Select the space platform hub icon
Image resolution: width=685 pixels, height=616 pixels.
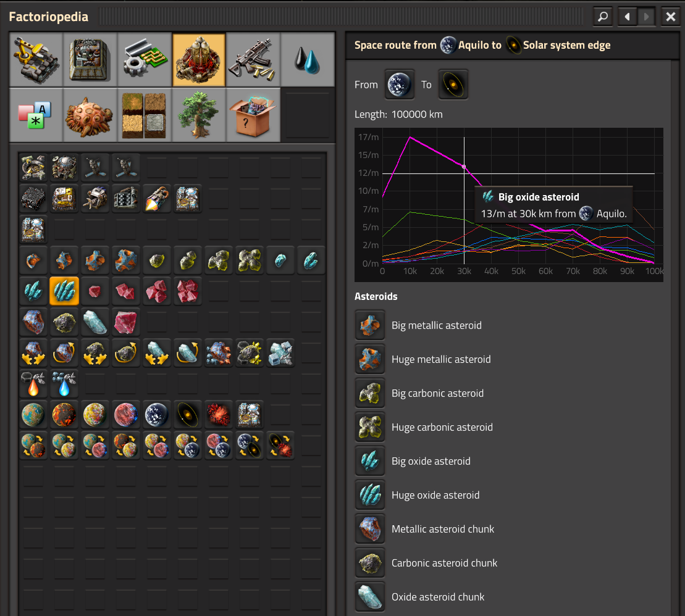[188, 198]
